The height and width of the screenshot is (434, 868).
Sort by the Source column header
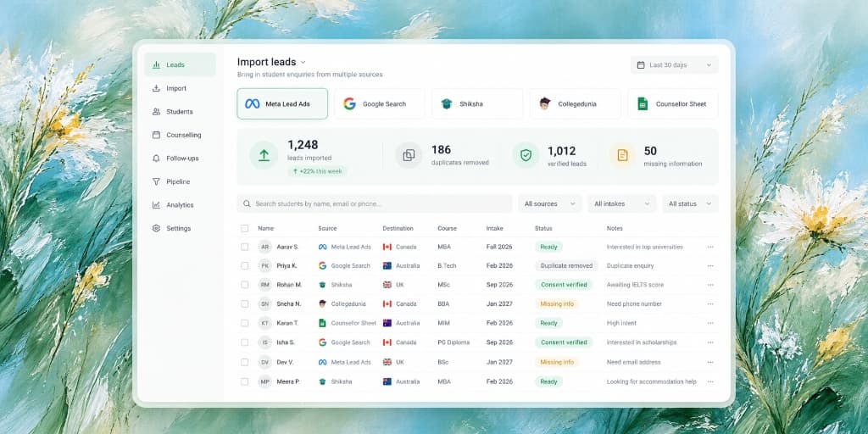[327, 228]
